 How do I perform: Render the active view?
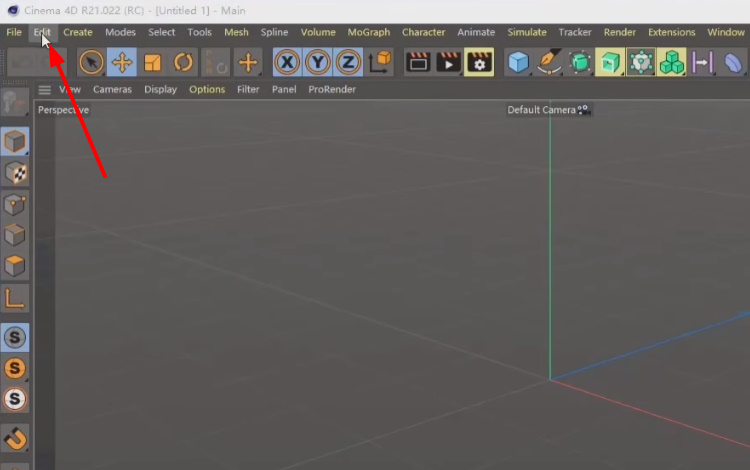[418, 62]
